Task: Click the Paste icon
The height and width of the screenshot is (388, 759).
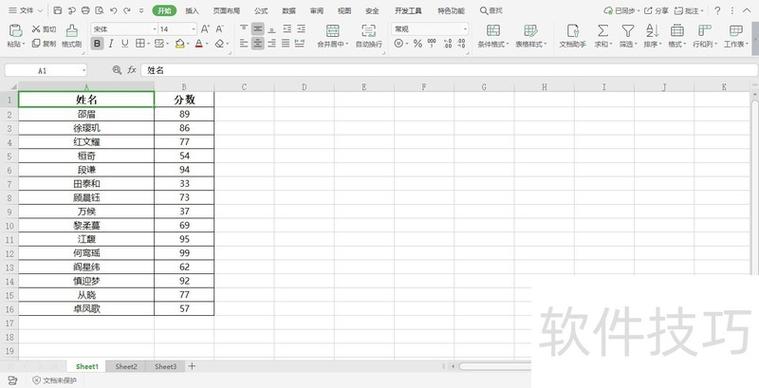Action: click(15, 30)
